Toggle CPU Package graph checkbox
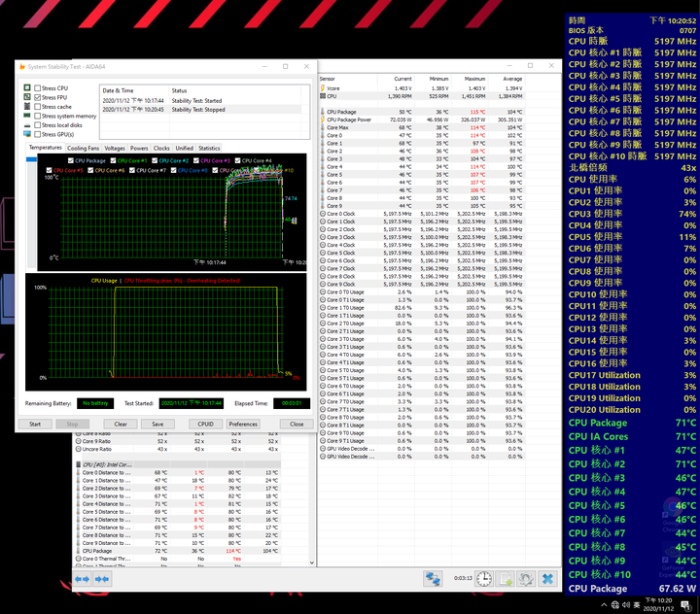This screenshot has height=614, width=700. 71,160
